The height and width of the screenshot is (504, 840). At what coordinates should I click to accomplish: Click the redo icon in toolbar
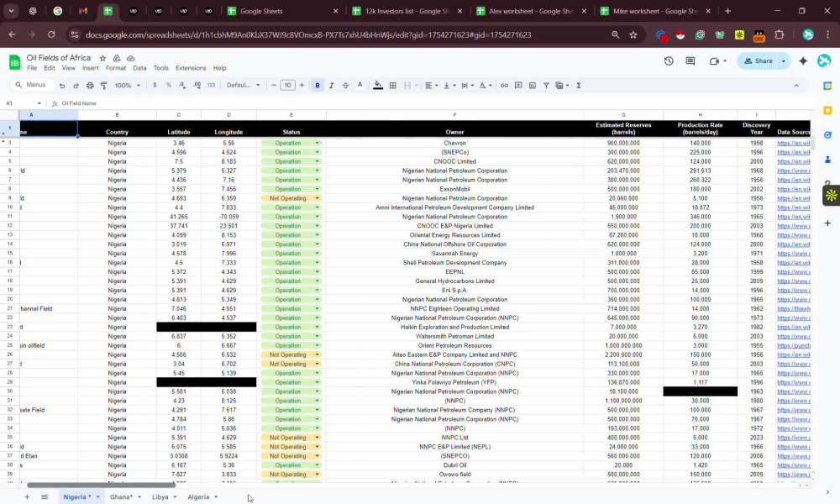[x=76, y=85]
